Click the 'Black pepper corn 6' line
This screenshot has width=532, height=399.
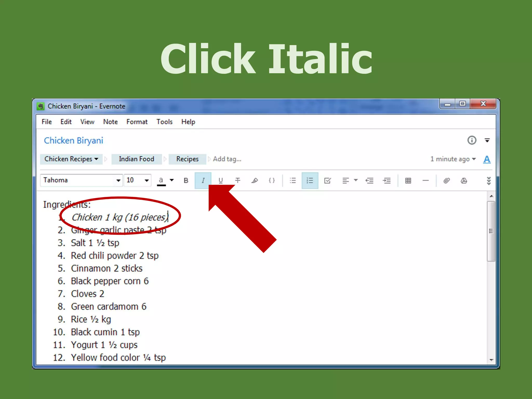(x=110, y=281)
